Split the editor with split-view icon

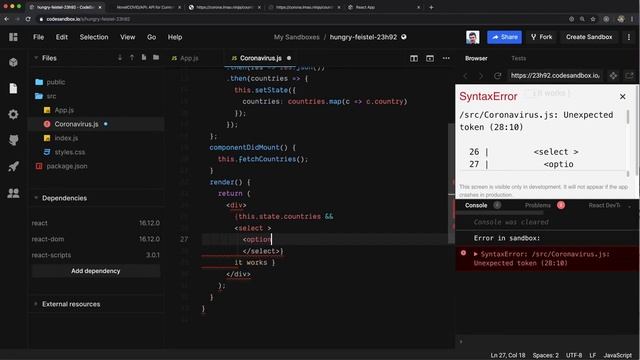[x=414, y=58]
